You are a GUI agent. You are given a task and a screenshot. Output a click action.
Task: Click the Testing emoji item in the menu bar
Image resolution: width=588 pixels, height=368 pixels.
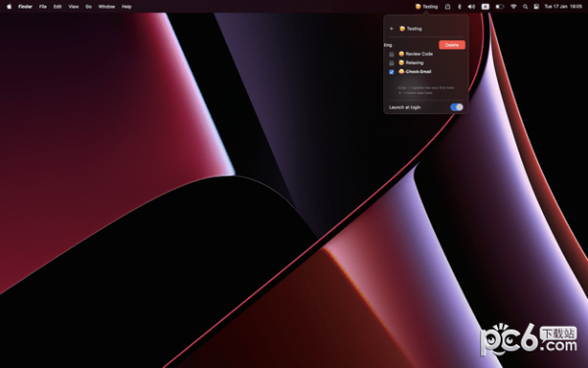coord(426,7)
